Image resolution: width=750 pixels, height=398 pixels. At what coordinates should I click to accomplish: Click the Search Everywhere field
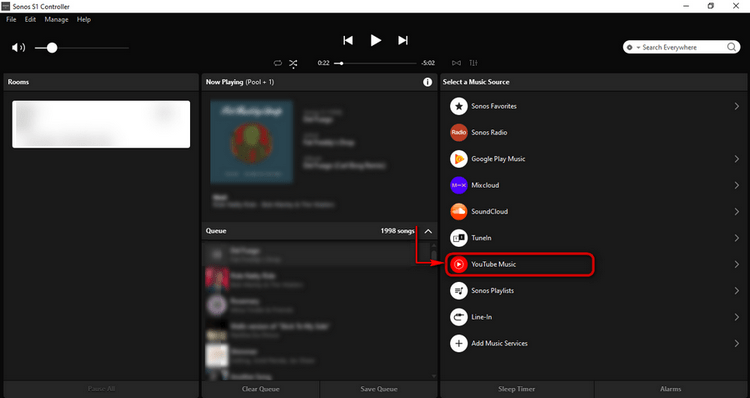[x=682, y=47]
